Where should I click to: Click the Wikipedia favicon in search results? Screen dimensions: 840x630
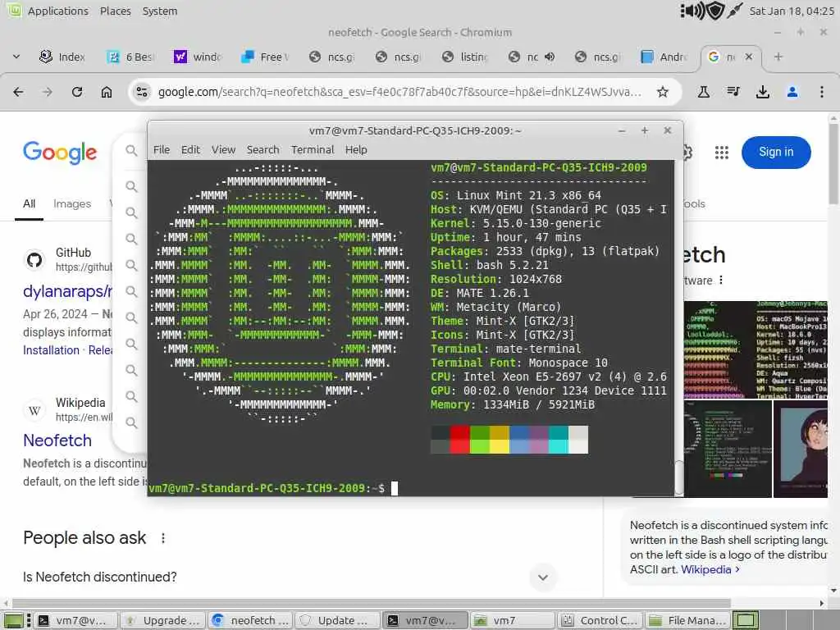click(x=34, y=410)
